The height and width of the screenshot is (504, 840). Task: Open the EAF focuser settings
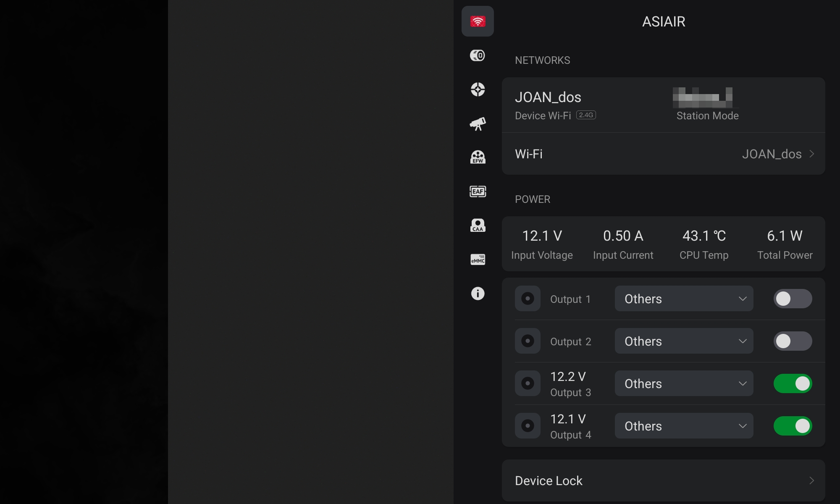(478, 192)
